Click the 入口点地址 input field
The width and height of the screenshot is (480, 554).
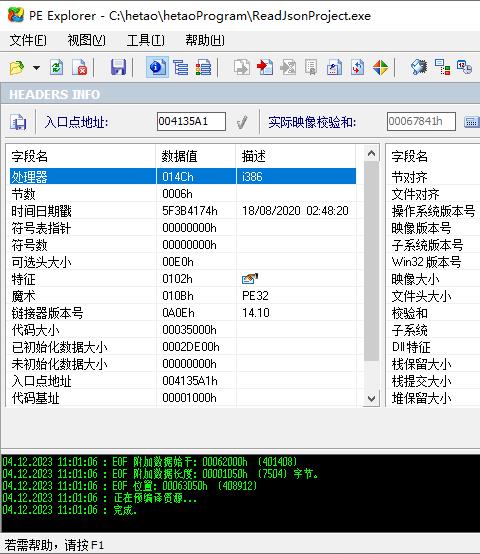pos(191,122)
